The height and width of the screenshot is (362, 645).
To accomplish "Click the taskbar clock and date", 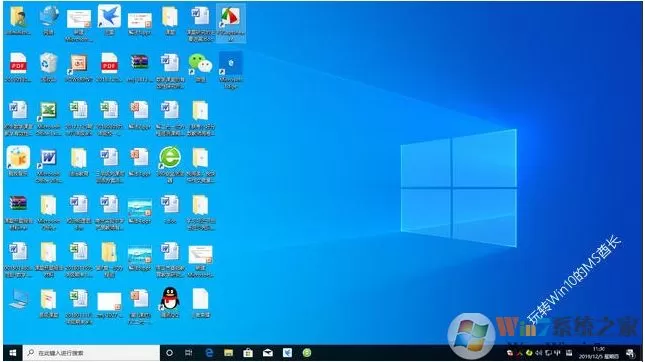I will point(599,353).
